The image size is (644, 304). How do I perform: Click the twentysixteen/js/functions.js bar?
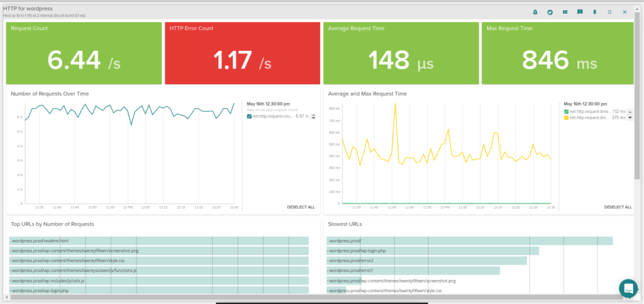click(159, 271)
